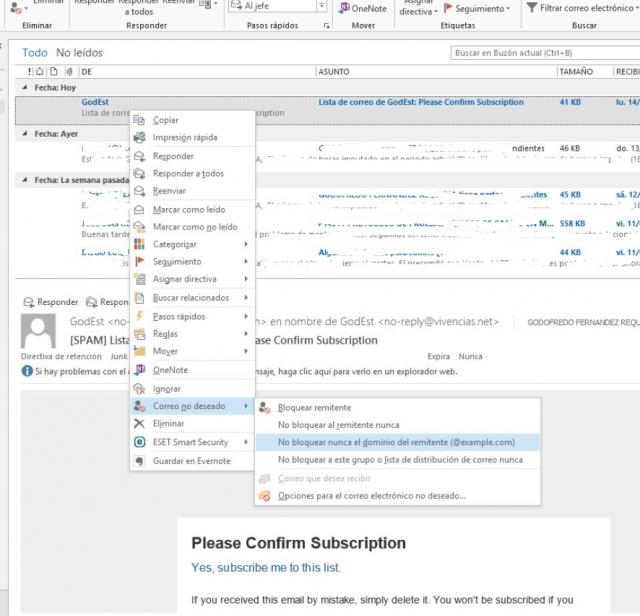Collapse the Fecha: Ayer group

(x=25, y=133)
